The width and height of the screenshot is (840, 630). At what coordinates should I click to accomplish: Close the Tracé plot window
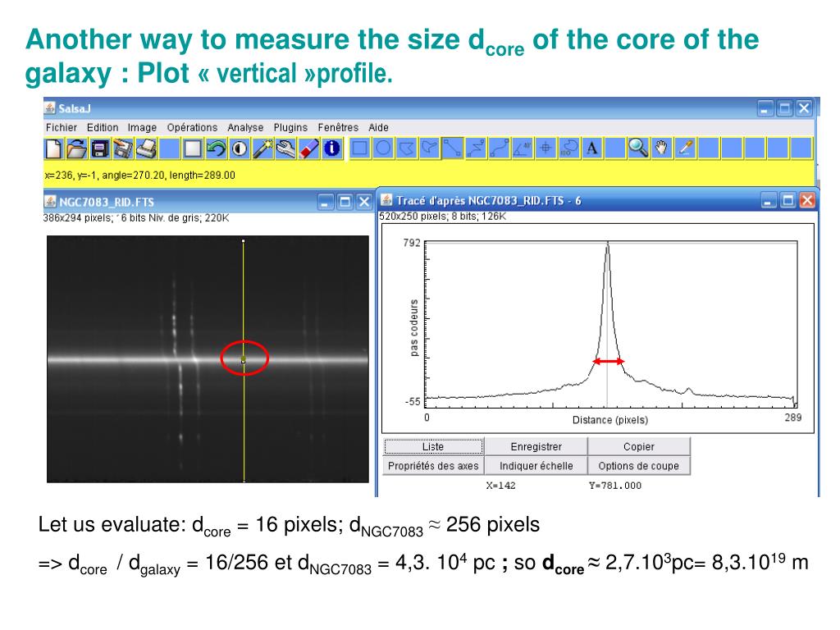[x=807, y=201]
